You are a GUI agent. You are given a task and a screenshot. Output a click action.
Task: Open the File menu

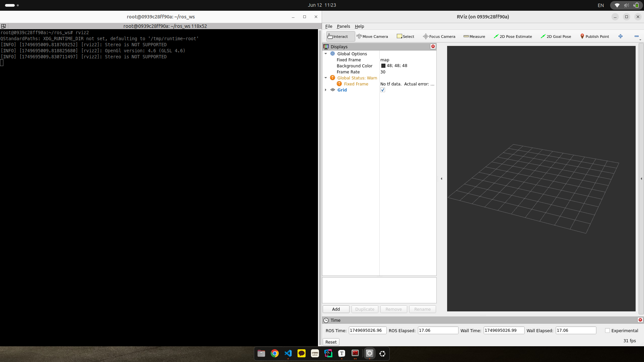(328, 26)
